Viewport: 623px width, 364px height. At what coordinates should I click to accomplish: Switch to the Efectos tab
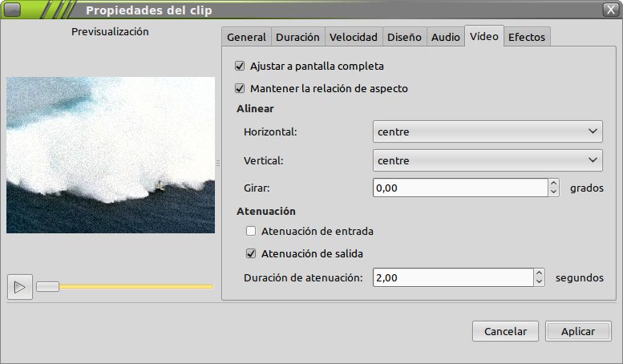point(527,37)
